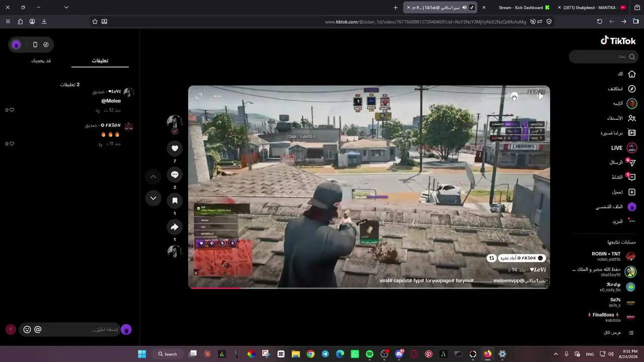Like the video with the heart button
The height and width of the screenshot is (362, 644).
pos(175,148)
